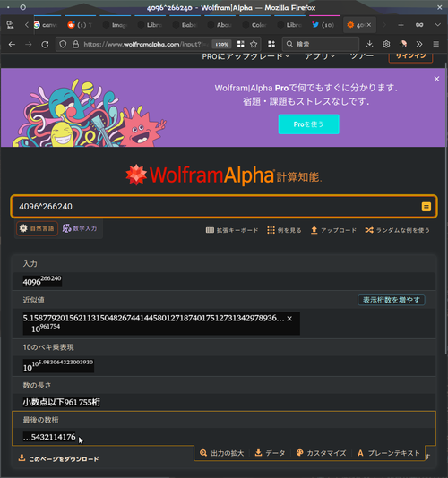This screenshot has height=478, width=448.
Task: Go back using the browser back arrow
Action: [x=12, y=45]
